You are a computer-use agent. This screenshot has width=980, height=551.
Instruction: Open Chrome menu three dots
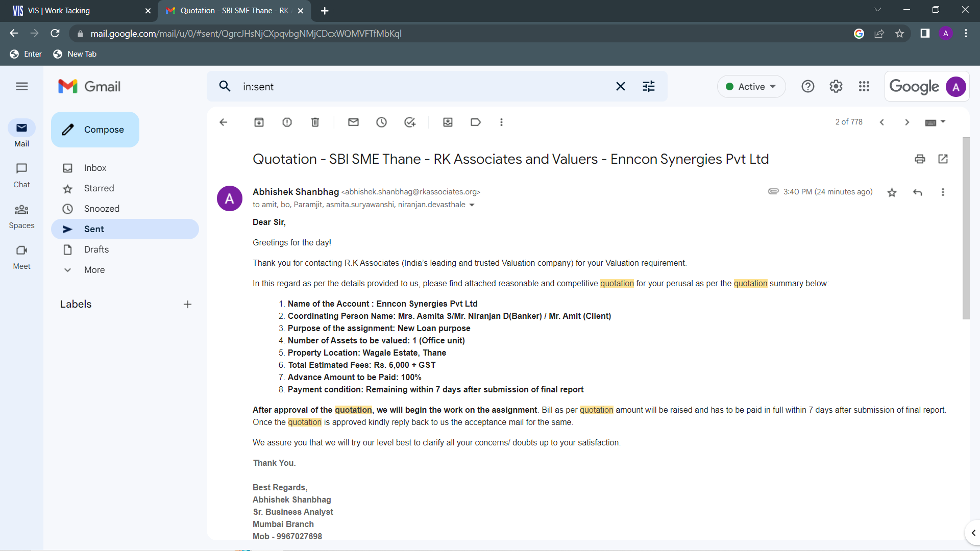click(x=966, y=34)
